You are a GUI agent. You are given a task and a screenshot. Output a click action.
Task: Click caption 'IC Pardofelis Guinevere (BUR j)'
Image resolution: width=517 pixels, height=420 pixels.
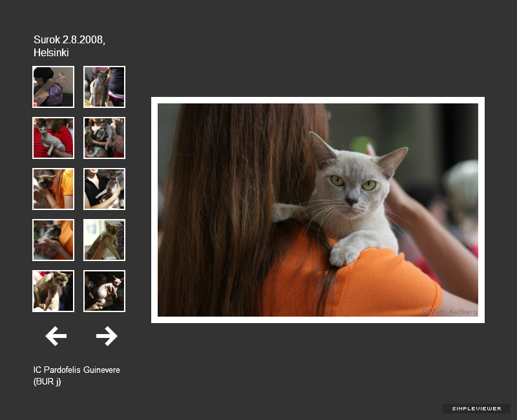(76, 375)
